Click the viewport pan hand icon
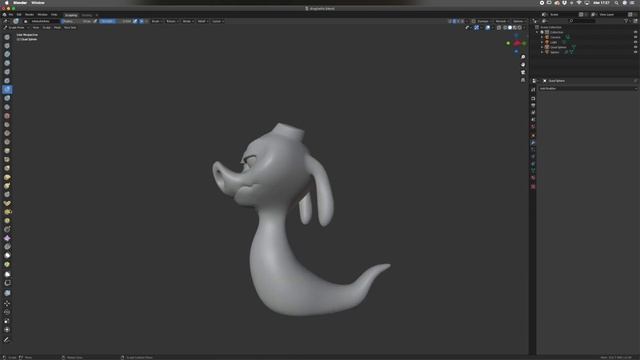The height and width of the screenshot is (360, 640). coord(523,64)
